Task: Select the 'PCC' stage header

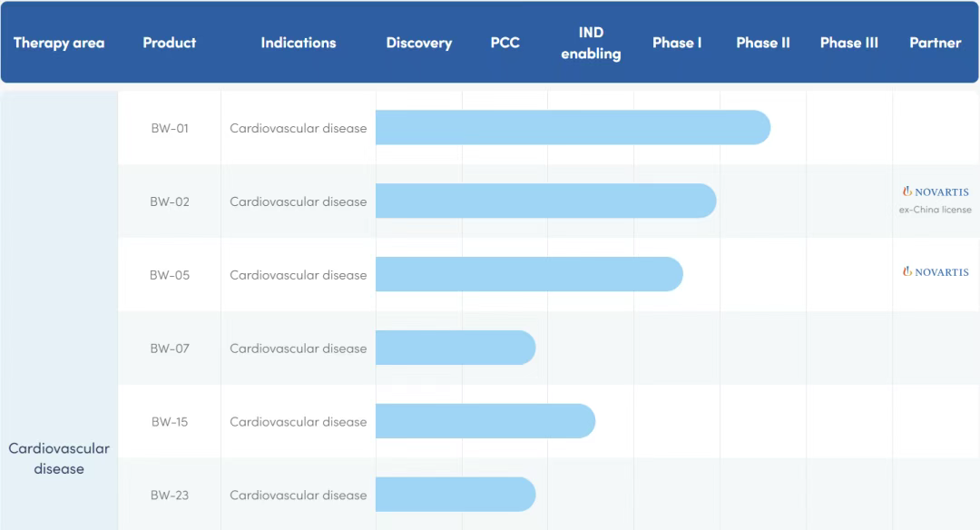Action: [505, 43]
